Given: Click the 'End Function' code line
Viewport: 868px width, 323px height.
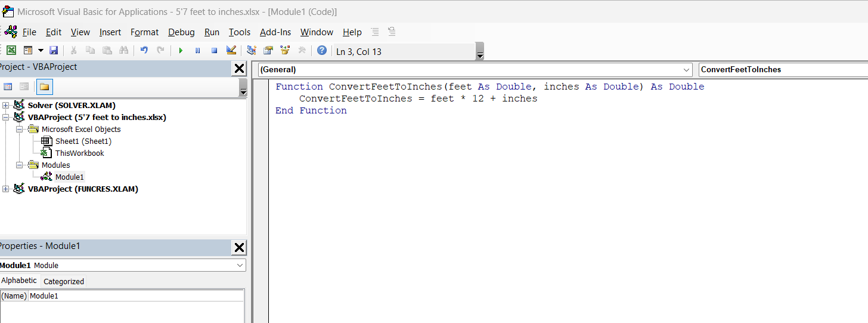Looking at the screenshot, I should coord(311,110).
